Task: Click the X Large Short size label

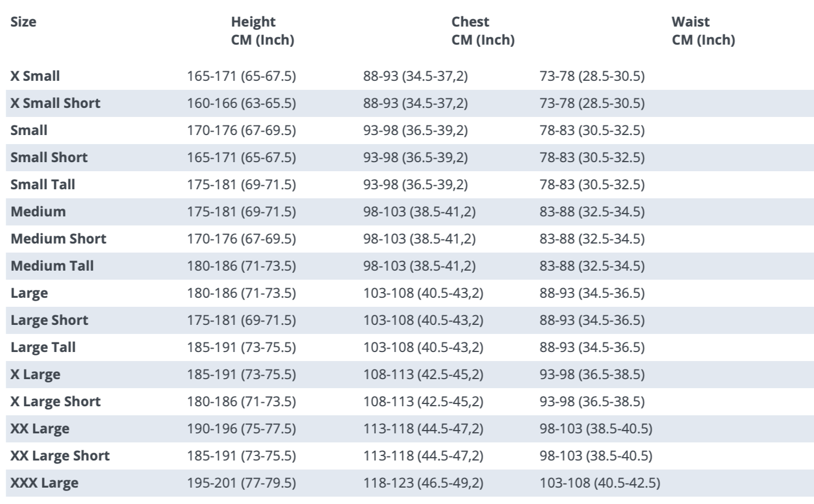Action: click(55, 402)
